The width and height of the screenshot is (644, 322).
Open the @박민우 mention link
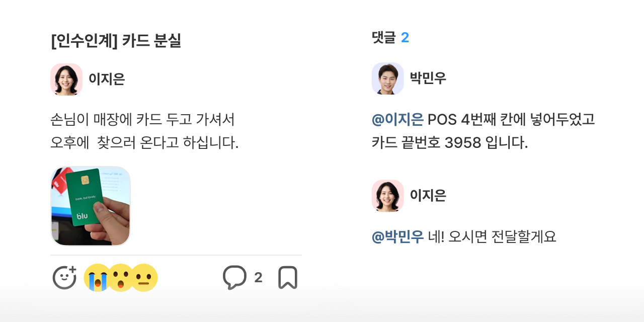point(397,237)
